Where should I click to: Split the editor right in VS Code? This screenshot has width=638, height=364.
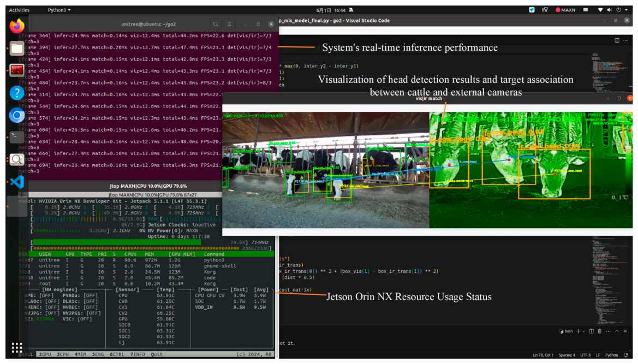[617, 40]
